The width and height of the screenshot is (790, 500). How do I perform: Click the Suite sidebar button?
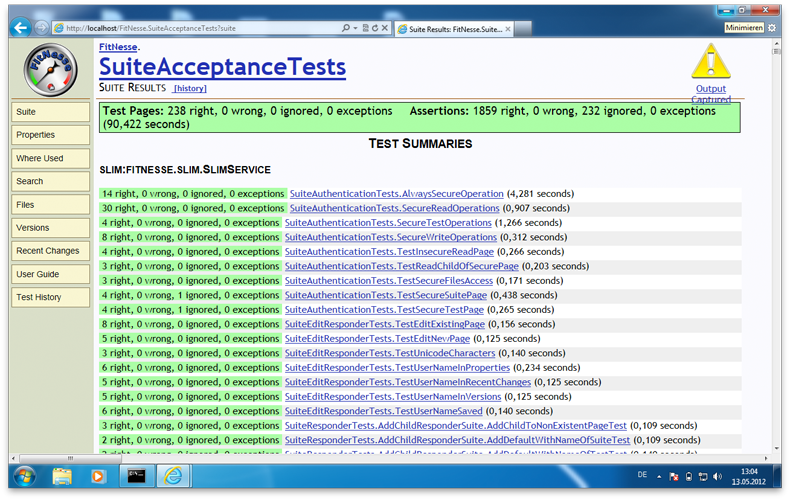coord(50,112)
